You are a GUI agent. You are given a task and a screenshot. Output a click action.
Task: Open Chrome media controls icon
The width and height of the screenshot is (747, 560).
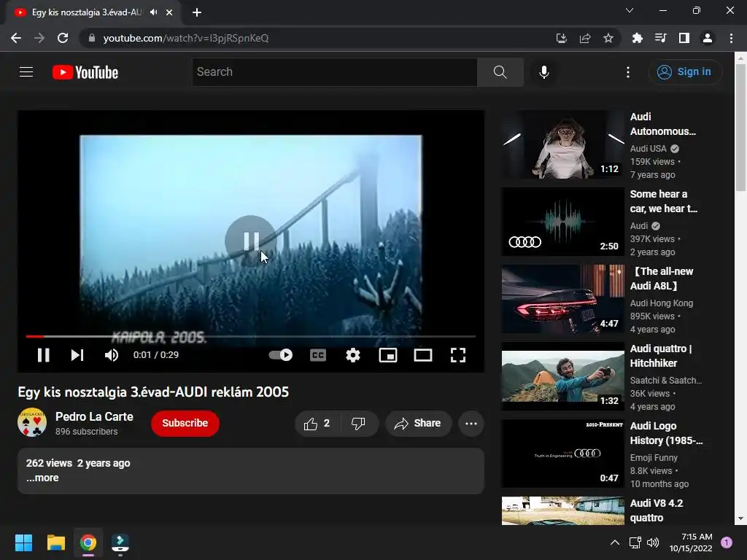660,38
